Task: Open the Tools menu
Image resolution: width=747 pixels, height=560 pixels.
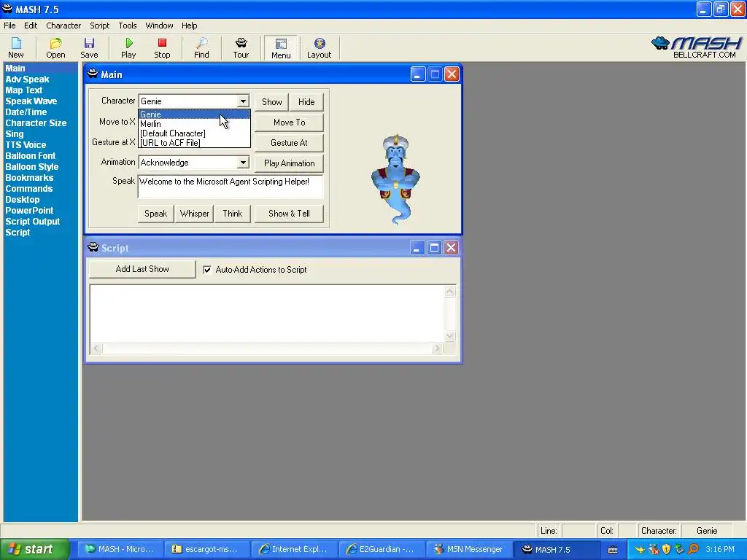Action: [x=127, y=26]
